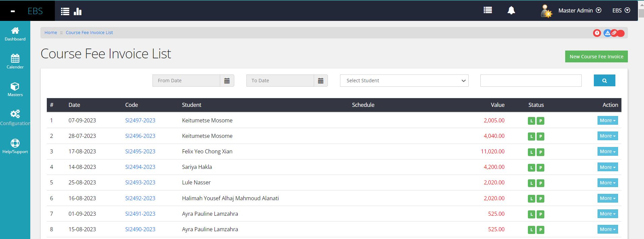Click the notification bell icon
This screenshot has height=239, width=644.
(x=511, y=10)
